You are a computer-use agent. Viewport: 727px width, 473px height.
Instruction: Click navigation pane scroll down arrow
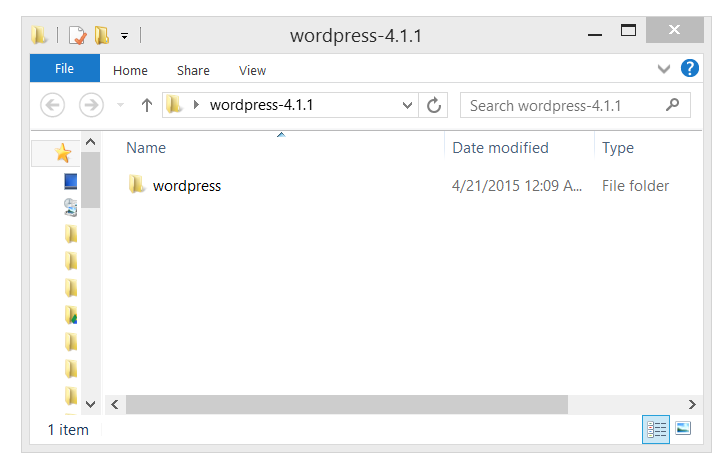point(90,404)
